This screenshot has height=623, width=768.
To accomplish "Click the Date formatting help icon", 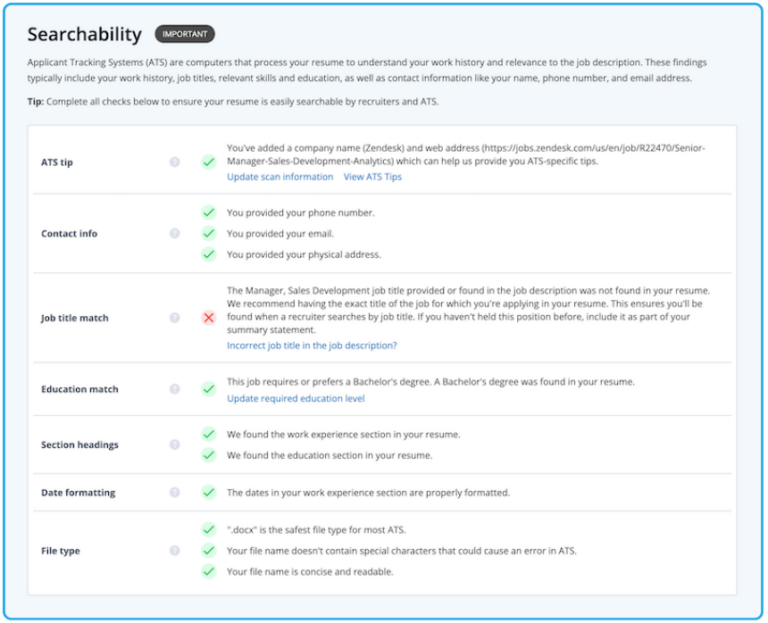I will tap(175, 492).
